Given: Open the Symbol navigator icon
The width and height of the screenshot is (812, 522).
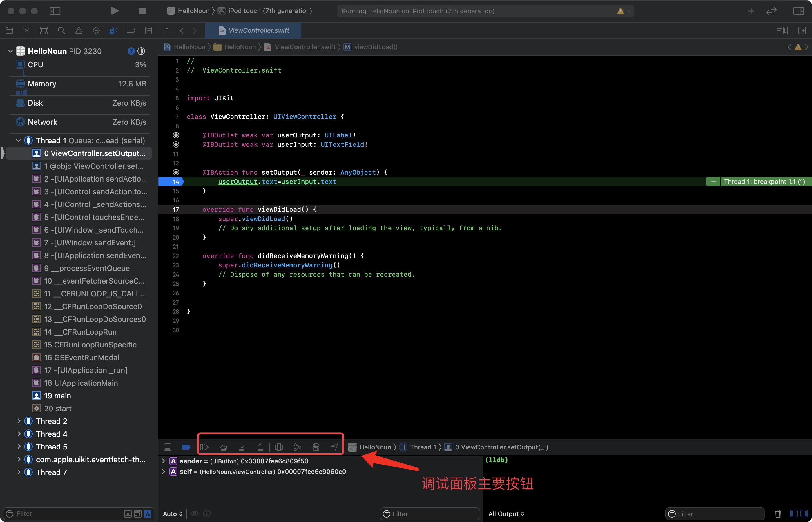Looking at the screenshot, I should pos(44,30).
